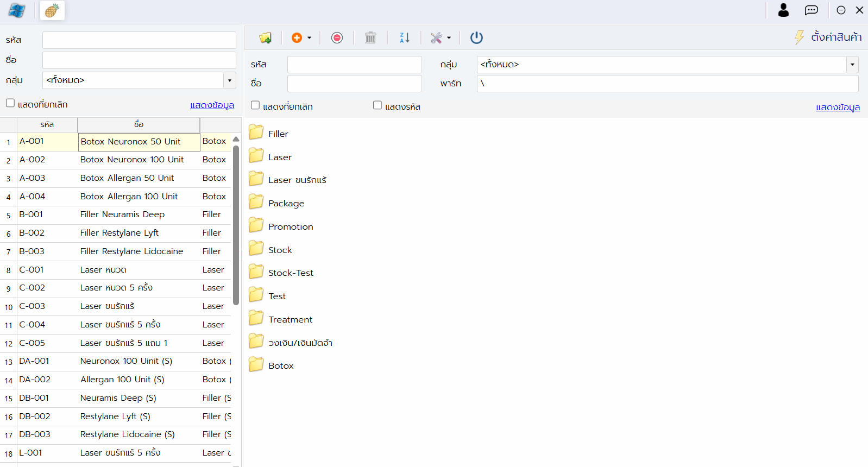Toggle left panel แสดงที่ยกเลิก checkbox

[10, 103]
